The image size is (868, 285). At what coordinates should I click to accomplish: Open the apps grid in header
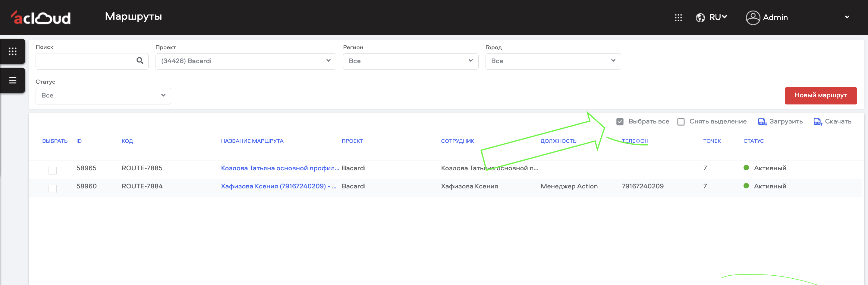coord(678,18)
